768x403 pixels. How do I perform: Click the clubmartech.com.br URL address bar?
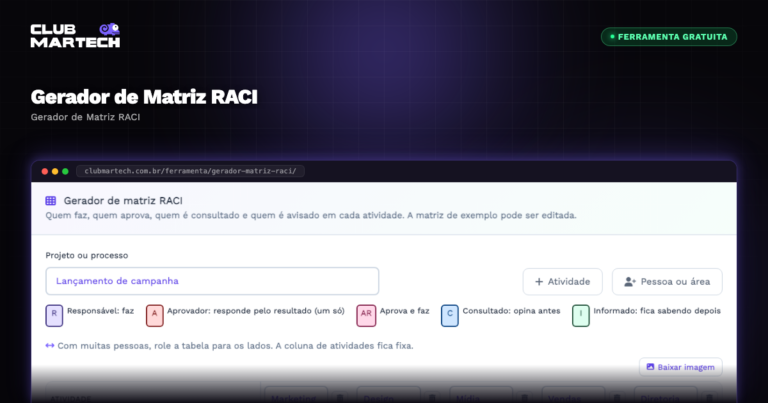pyautogui.click(x=190, y=171)
